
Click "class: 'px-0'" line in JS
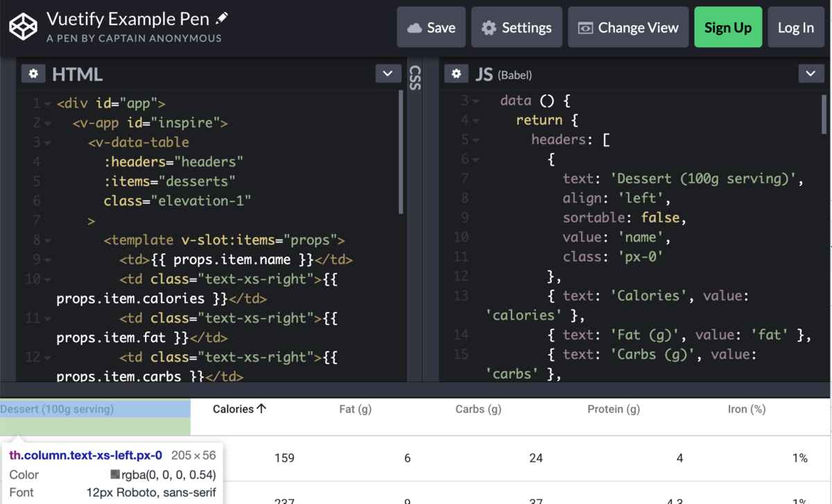pos(613,257)
